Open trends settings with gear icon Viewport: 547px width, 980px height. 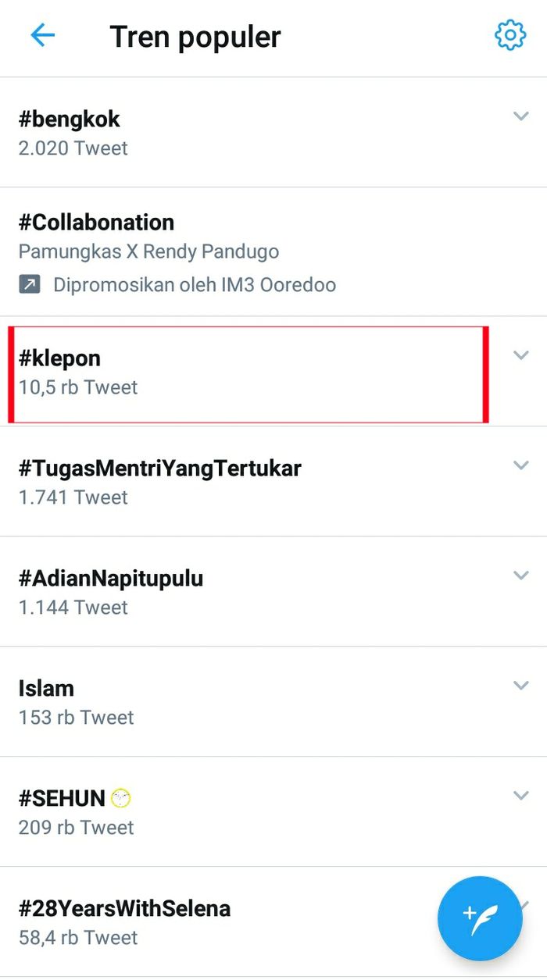pos(509,34)
